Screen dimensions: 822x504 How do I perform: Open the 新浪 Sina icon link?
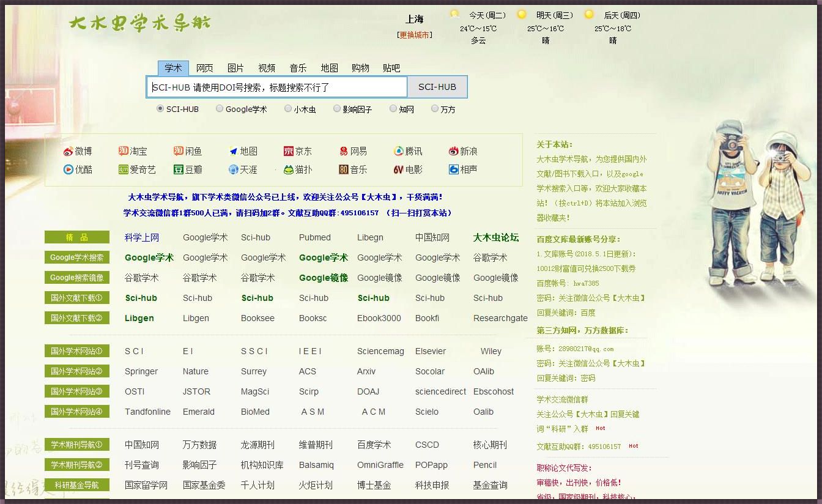(x=463, y=151)
